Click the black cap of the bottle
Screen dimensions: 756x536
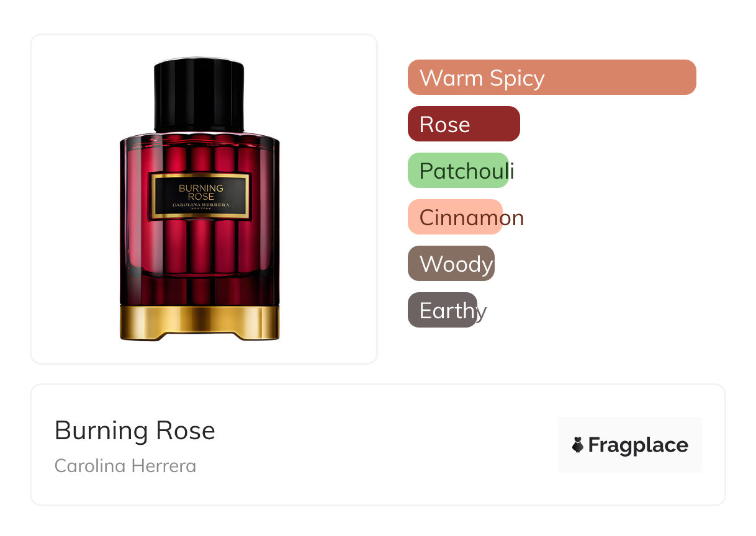(199, 94)
